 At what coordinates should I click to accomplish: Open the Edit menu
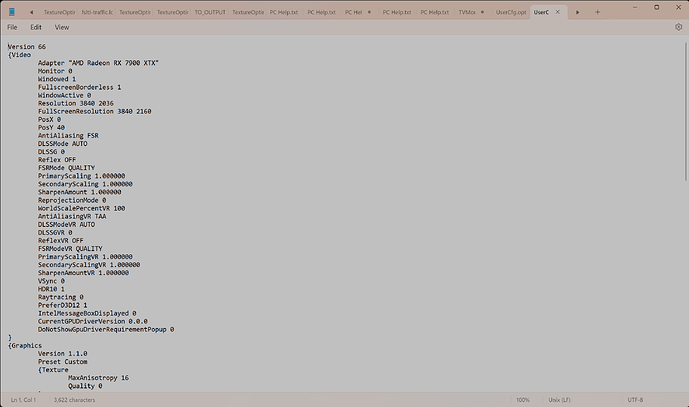coord(36,27)
